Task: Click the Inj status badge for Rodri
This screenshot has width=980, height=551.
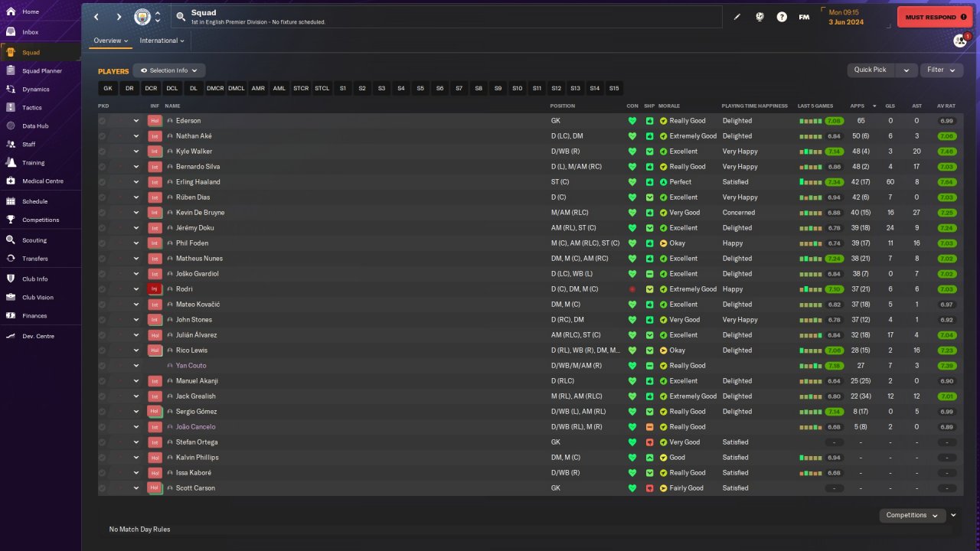Action: (x=155, y=289)
